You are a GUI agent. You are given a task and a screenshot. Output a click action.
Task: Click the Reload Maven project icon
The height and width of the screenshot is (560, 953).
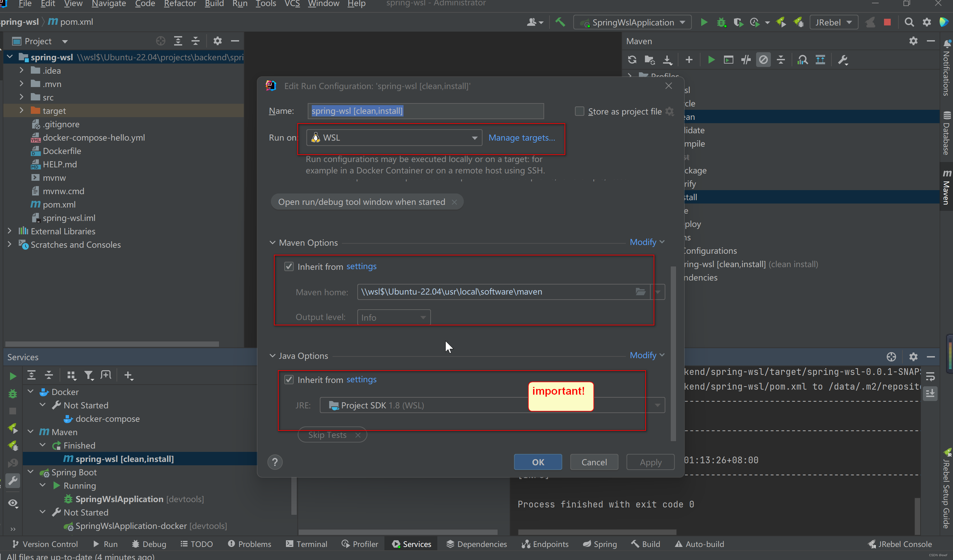point(632,59)
